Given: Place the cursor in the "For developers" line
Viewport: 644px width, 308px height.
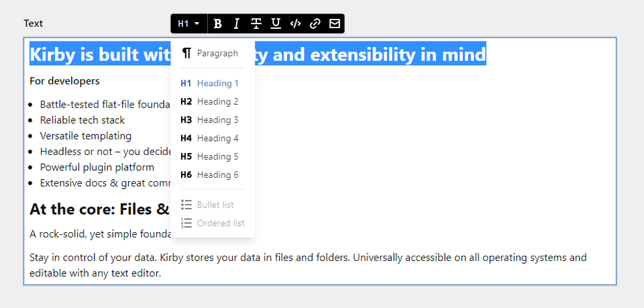Looking at the screenshot, I should (64, 81).
